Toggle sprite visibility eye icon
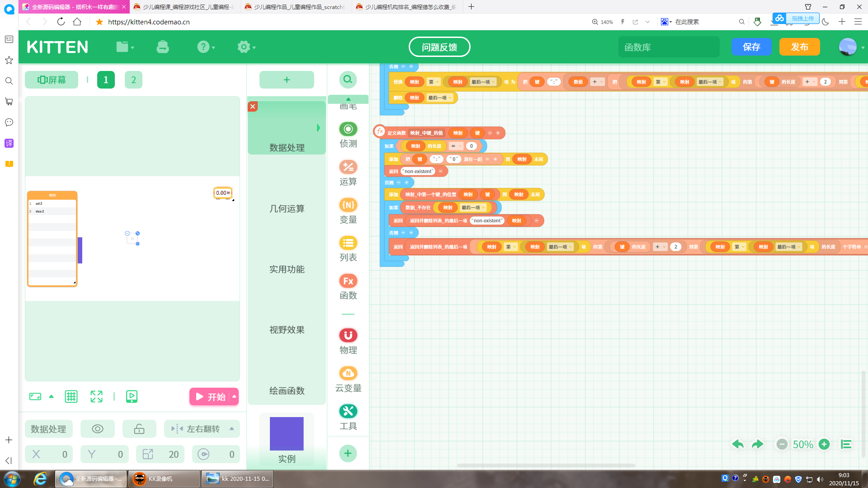Image resolution: width=868 pixels, height=488 pixels. coord(98,429)
